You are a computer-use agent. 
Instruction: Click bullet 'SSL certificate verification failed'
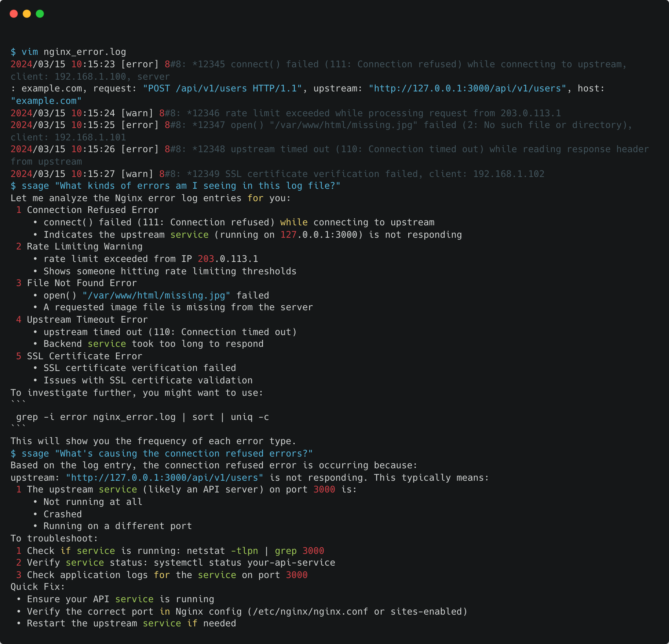pos(135,368)
